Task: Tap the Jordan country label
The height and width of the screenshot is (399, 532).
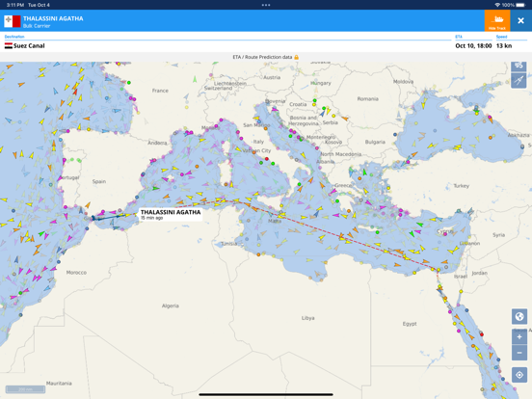Action: coord(479,273)
